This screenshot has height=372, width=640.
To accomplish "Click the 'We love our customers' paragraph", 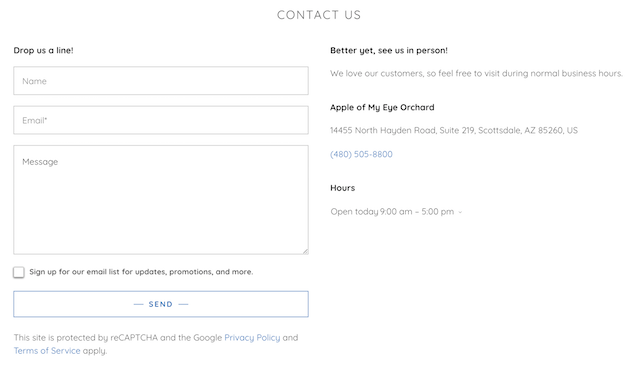I will pyautogui.click(x=476, y=74).
